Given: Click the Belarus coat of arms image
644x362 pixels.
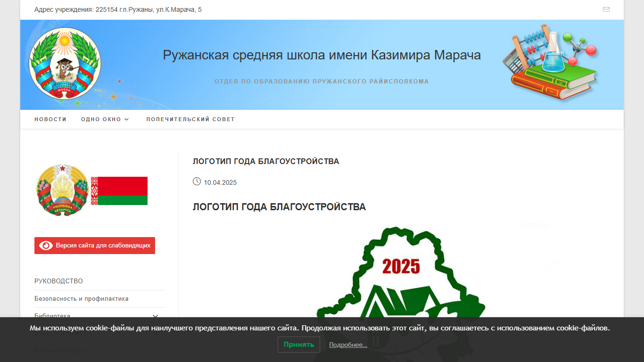Looking at the screenshot, I should click(x=62, y=190).
